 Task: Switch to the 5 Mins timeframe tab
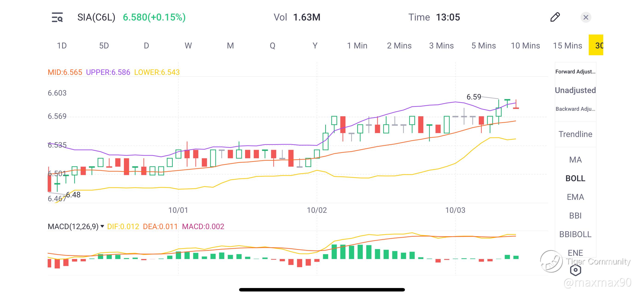[x=483, y=46]
